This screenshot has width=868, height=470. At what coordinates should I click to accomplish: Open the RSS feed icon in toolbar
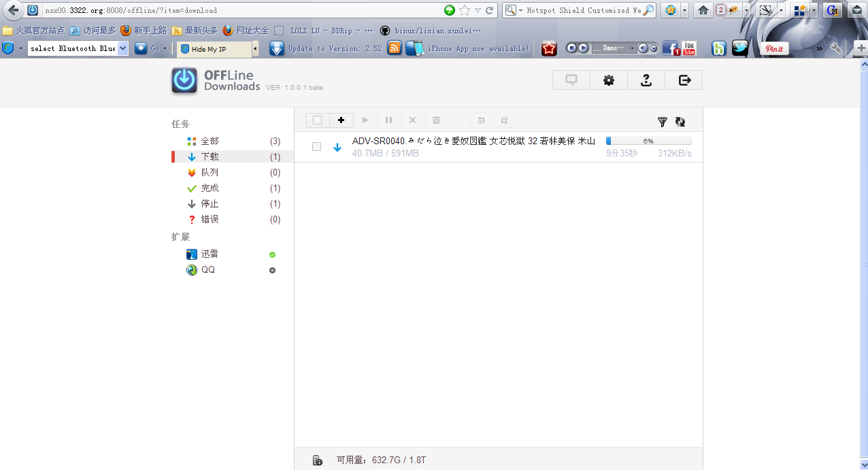(395, 48)
